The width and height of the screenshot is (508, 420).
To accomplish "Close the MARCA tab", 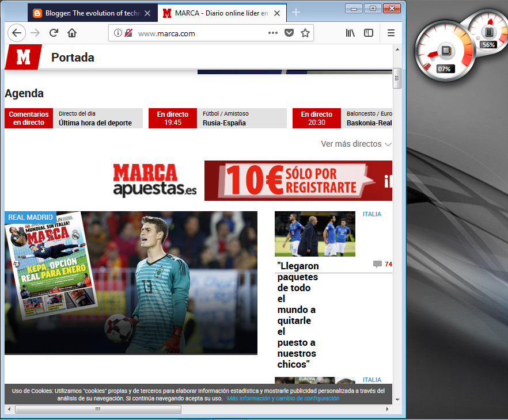I will coord(277,13).
